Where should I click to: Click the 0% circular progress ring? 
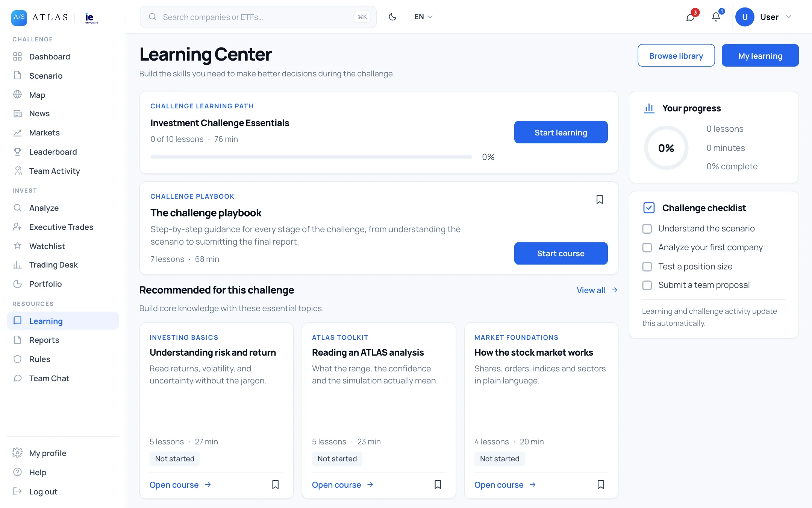(x=666, y=148)
